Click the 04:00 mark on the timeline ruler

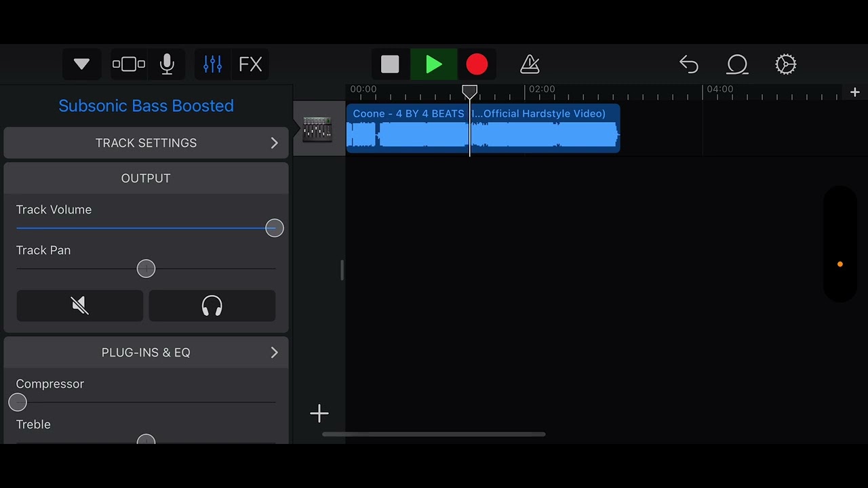pyautogui.click(x=719, y=89)
